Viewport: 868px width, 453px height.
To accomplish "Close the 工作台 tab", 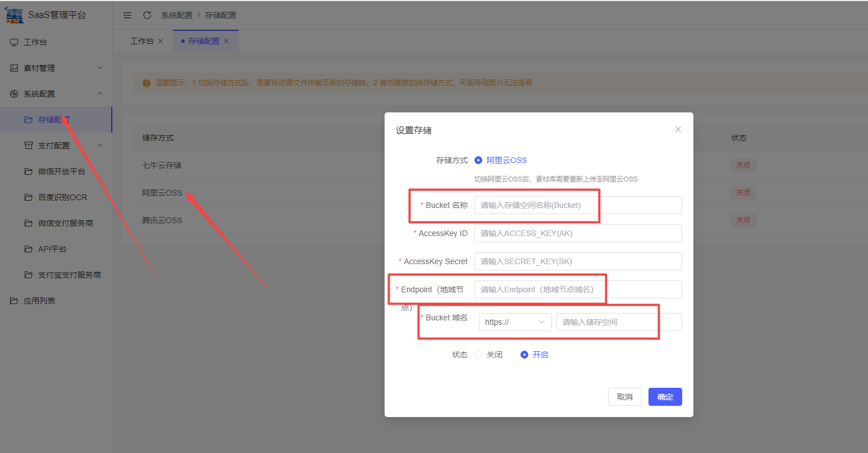I will (x=161, y=41).
